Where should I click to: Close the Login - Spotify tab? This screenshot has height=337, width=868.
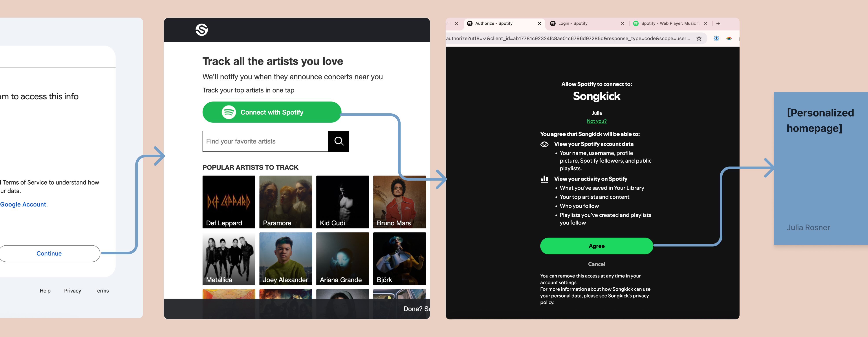click(622, 24)
